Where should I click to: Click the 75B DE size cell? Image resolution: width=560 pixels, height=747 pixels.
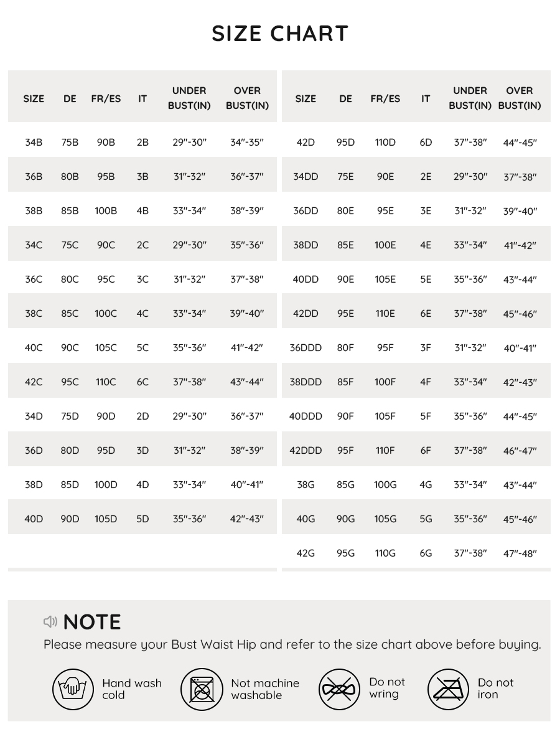click(x=70, y=142)
